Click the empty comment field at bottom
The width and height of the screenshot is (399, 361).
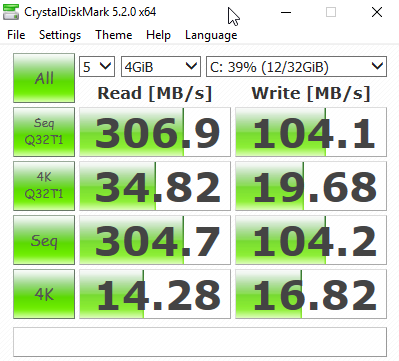coord(200,342)
